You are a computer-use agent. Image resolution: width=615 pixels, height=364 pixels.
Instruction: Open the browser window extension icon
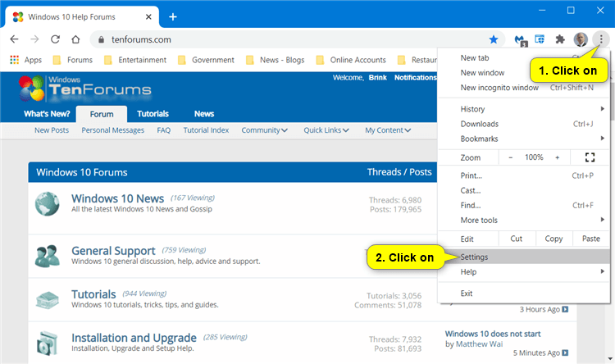[x=540, y=39]
